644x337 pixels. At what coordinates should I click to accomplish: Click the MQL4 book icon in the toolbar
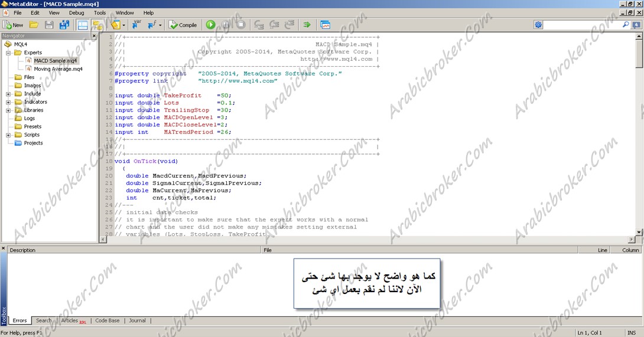pos(115,25)
